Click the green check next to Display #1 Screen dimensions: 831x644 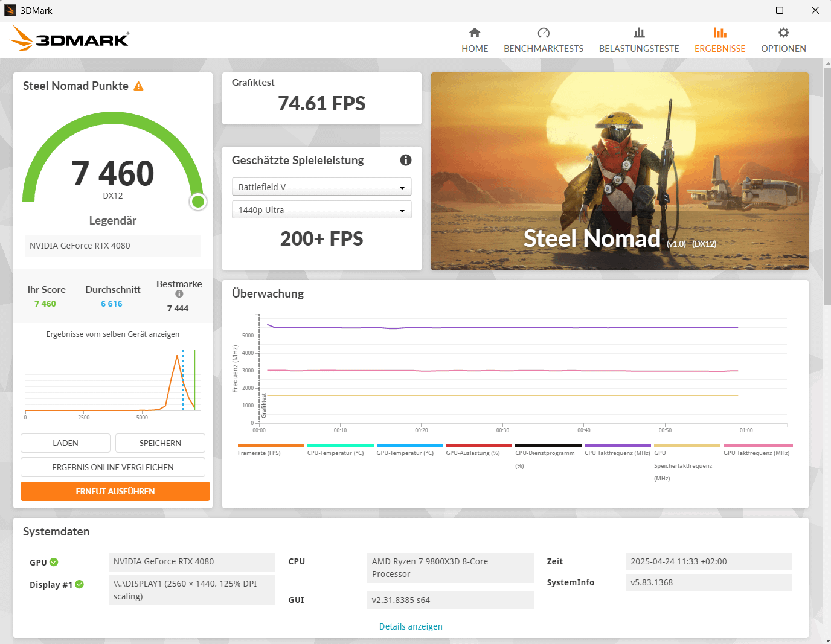coord(80,584)
